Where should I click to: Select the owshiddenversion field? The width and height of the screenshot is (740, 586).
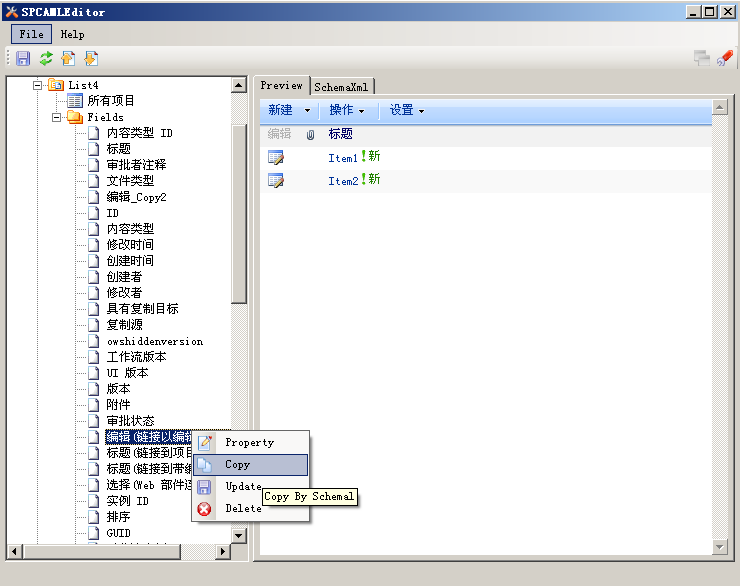point(155,341)
